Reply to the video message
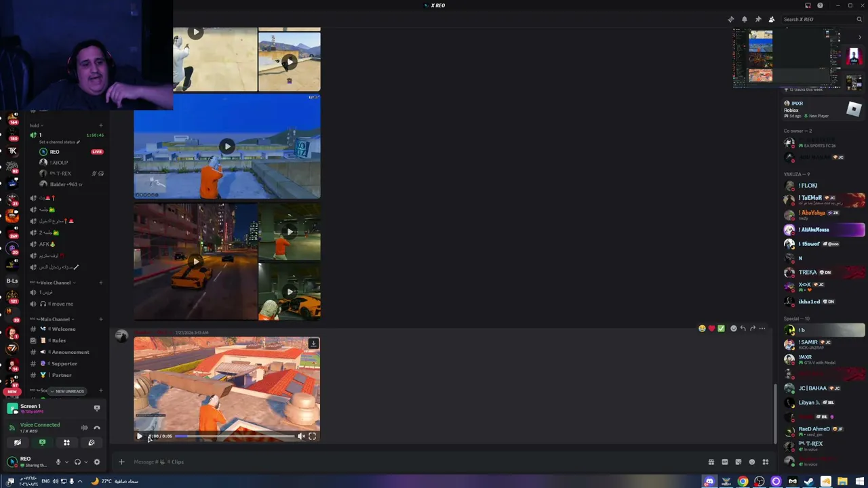This screenshot has height=488, width=868. [x=743, y=329]
